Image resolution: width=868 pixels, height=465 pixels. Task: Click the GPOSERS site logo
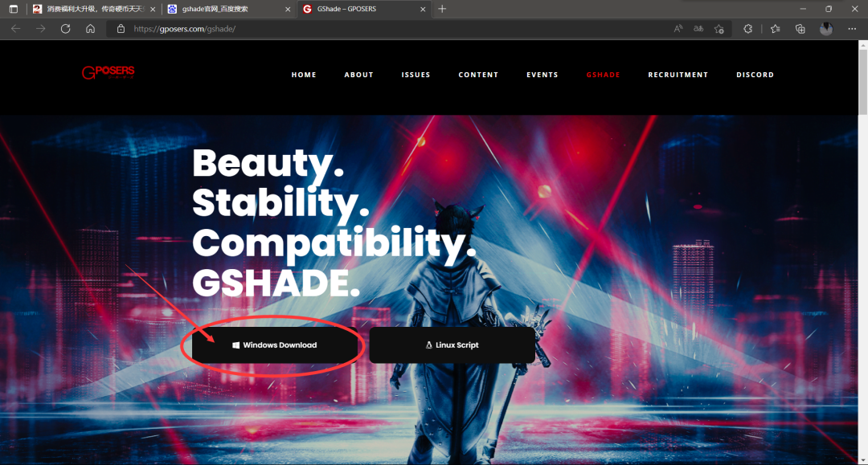(108, 72)
